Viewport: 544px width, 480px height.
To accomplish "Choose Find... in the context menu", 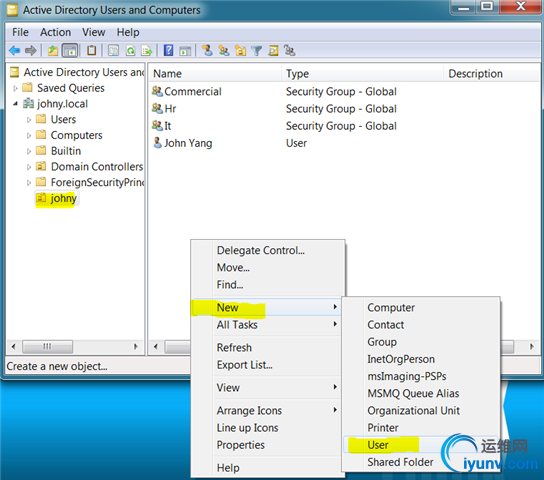I will pos(269,285).
